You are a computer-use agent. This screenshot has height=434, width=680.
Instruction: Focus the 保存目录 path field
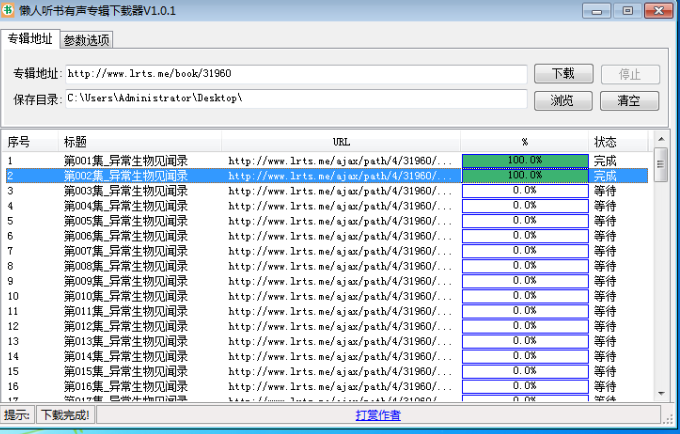(296, 99)
